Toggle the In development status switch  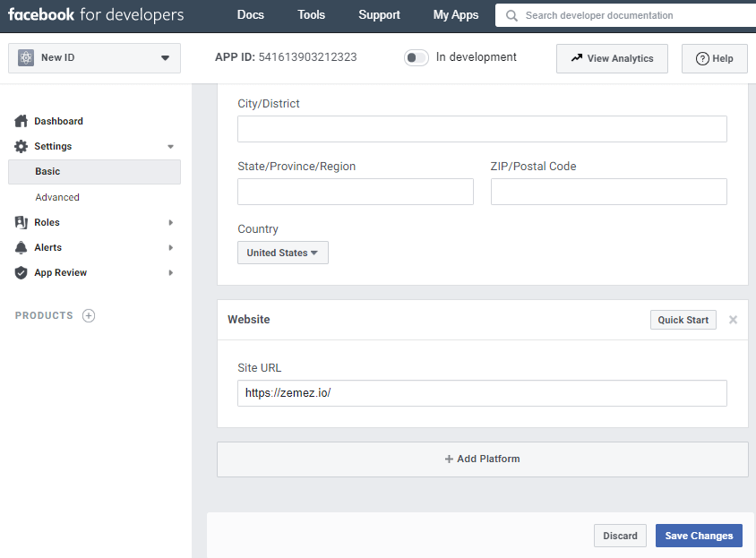point(417,57)
